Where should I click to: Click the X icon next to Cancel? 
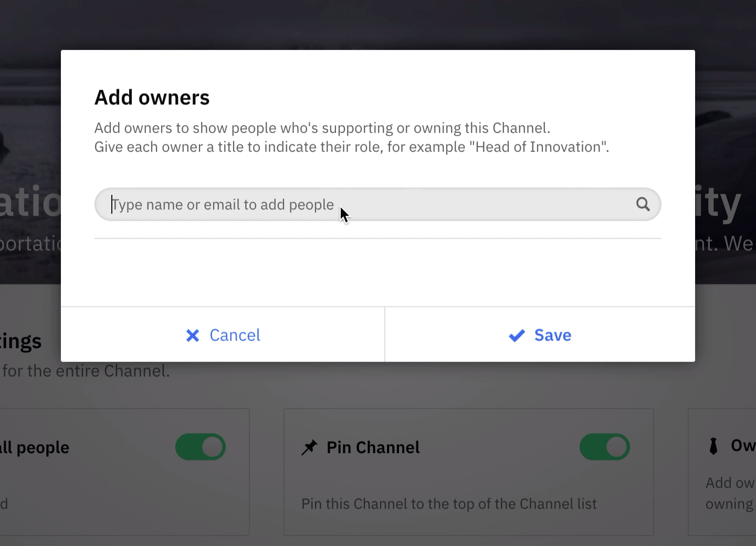click(193, 335)
